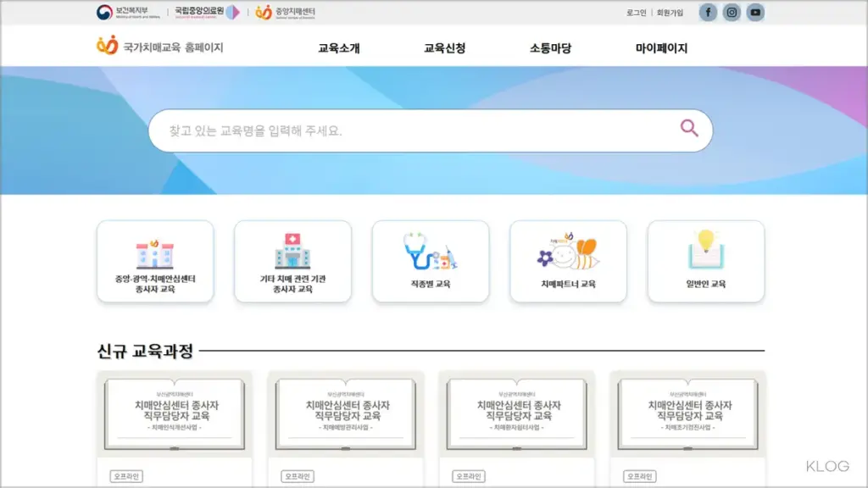Open the 마이페이지 menu
This screenshot has height=488, width=868.
(661, 48)
